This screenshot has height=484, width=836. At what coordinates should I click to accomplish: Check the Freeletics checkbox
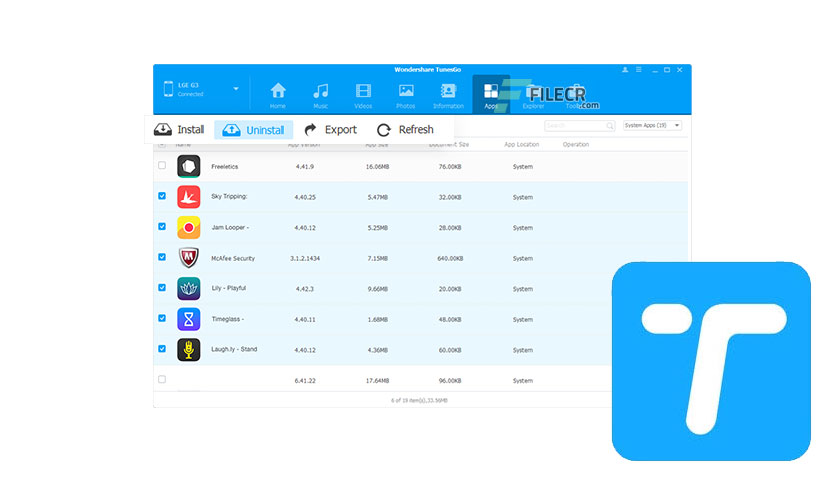(x=162, y=165)
